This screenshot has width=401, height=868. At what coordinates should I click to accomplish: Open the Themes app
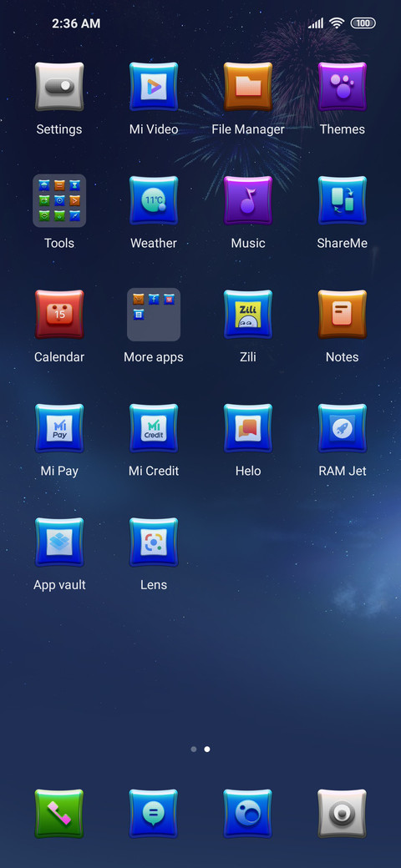(342, 86)
